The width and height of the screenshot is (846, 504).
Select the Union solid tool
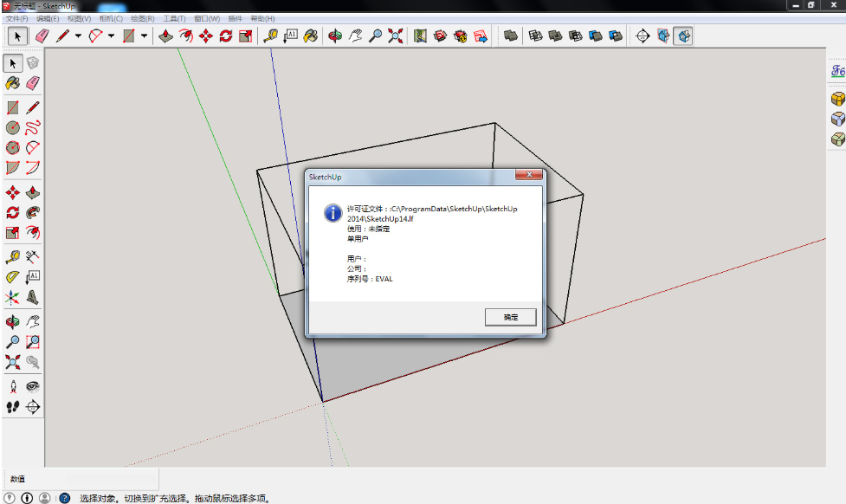point(555,36)
